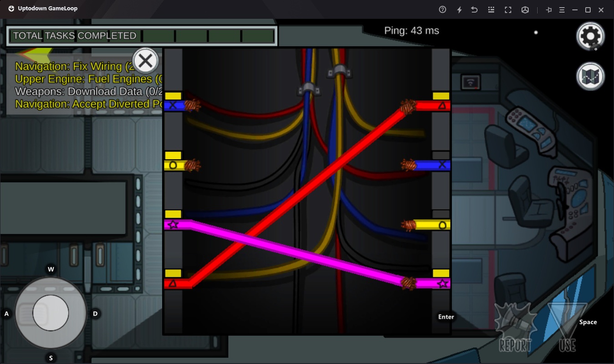Click the Ping: 43 ms indicator
The image size is (614, 364).
[412, 30]
